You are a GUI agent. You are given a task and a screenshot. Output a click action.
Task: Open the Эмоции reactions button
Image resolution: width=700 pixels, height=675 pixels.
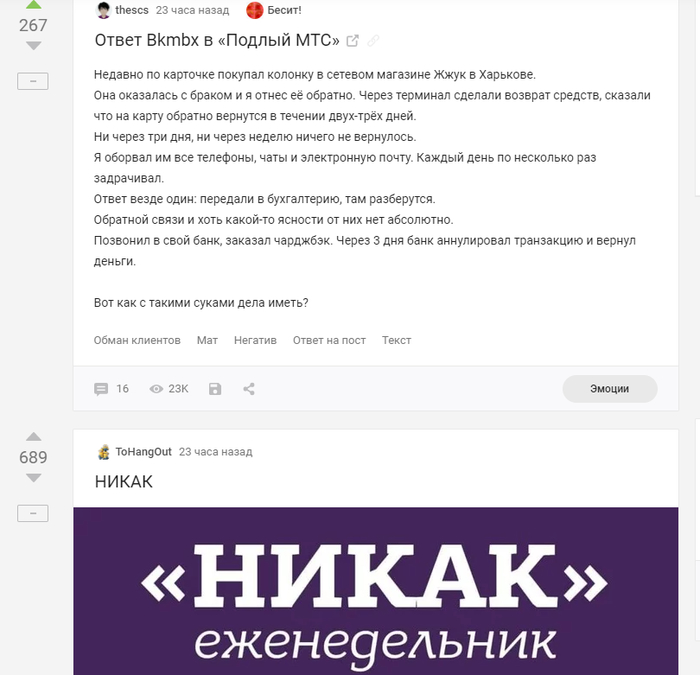609,389
